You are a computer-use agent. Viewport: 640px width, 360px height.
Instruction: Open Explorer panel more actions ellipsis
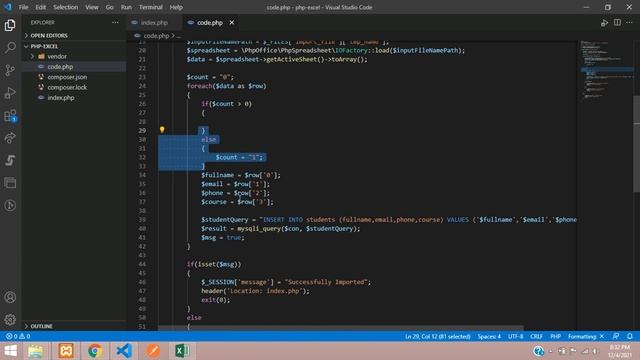[116, 22]
